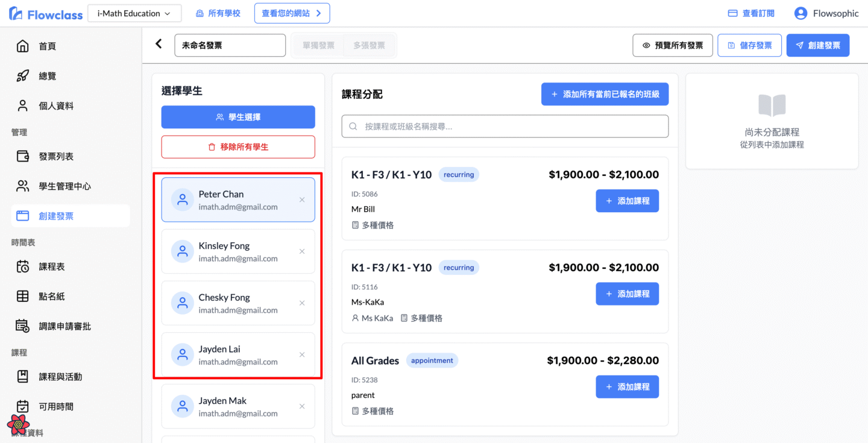The image size is (868, 443).
Task: Open 所有學校 all schools selector
Action: [x=218, y=13]
